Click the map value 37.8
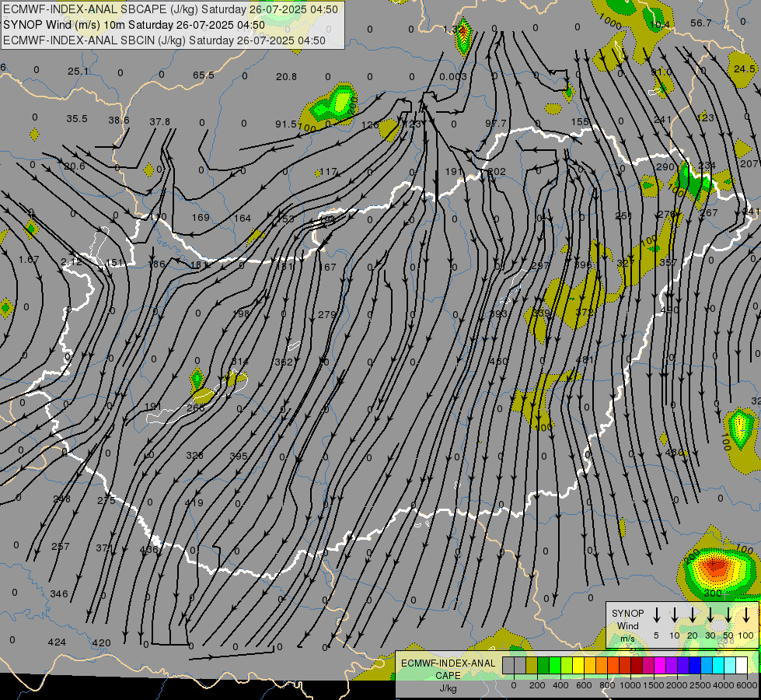Screen dimensions: 761x700 point(159,121)
